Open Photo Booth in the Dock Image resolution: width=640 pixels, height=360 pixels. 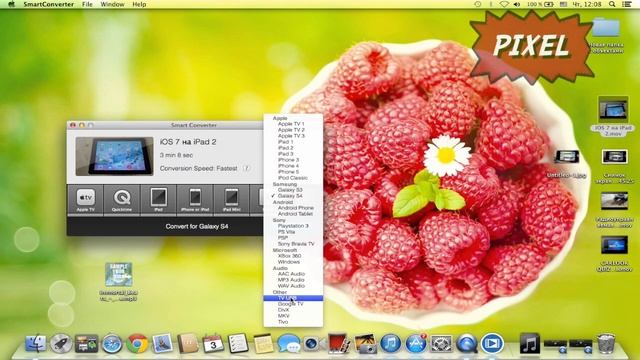339,343
